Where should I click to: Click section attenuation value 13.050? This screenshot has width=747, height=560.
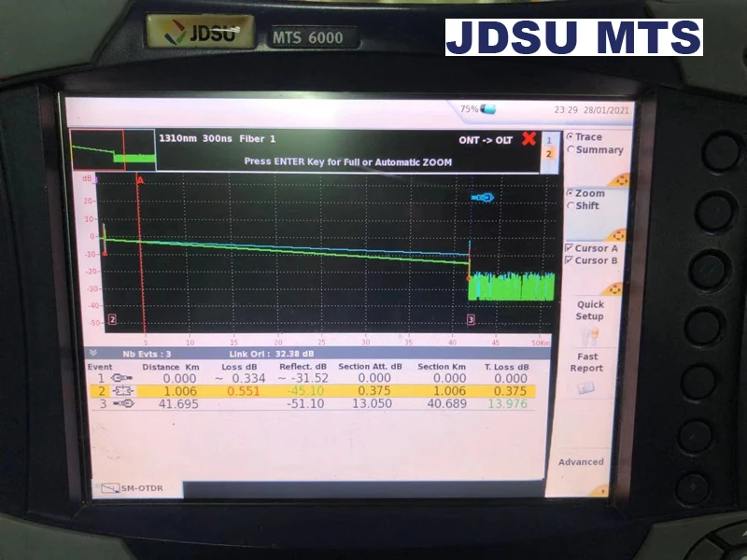coord(372,404)
